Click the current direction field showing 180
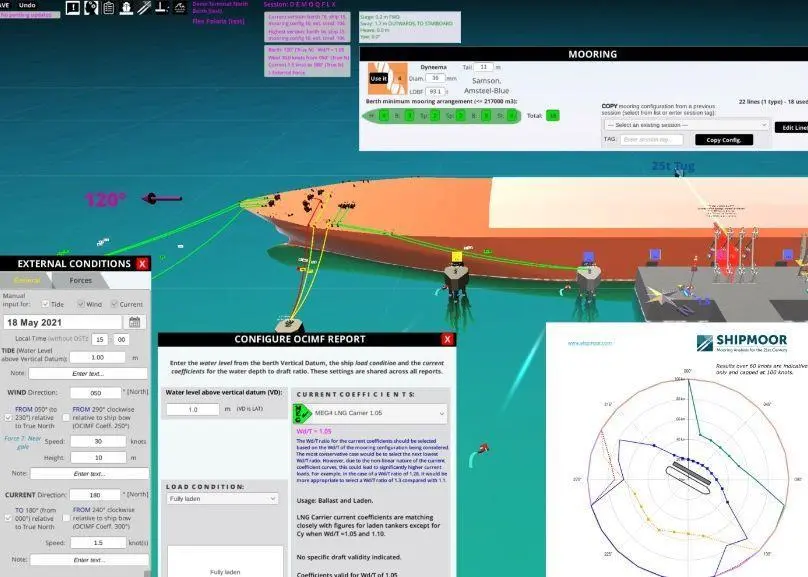 pos(96,495)
